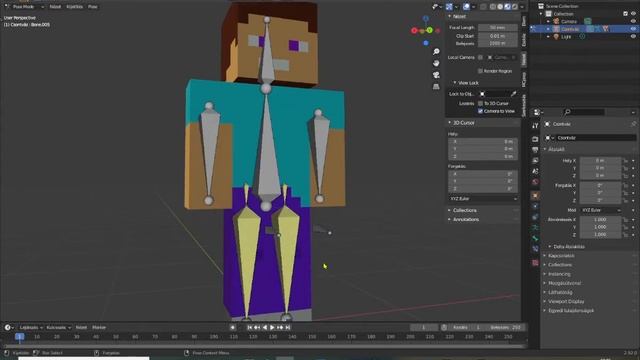Image resolution: width=640 pixels, height=360 pixels.
Task: Open Output properties tab icon
Action: [535, 150]
